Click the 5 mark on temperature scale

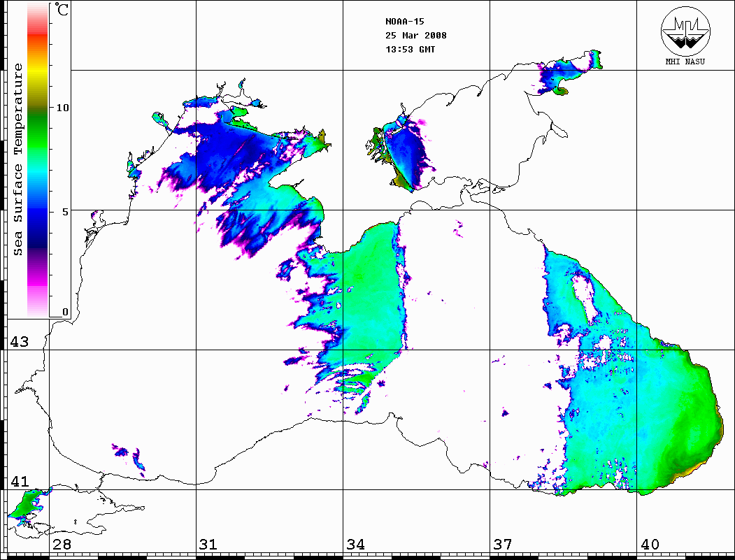tap(65, 212)
